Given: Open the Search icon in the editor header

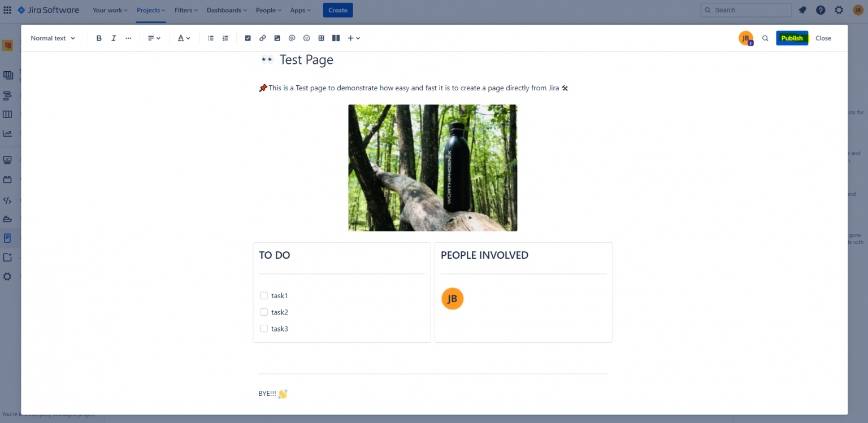Looking at the screenshot, I should 765,38.
